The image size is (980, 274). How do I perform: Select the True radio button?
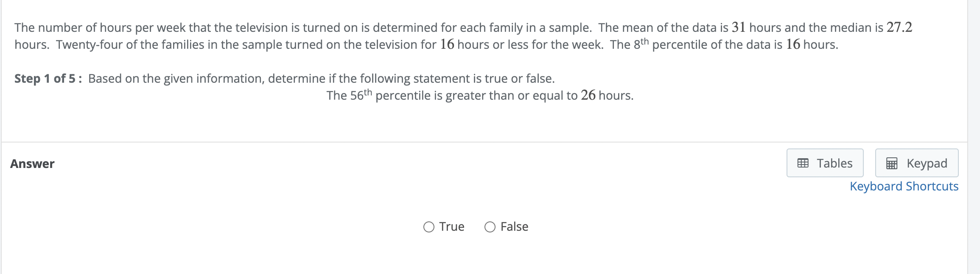point(429,227)
